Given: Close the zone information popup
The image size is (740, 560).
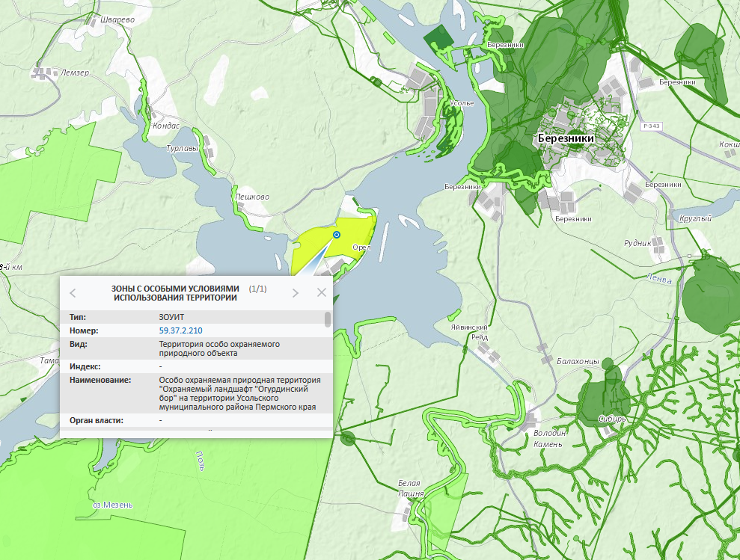Looking at the screenshot, I should coord(322,292).
